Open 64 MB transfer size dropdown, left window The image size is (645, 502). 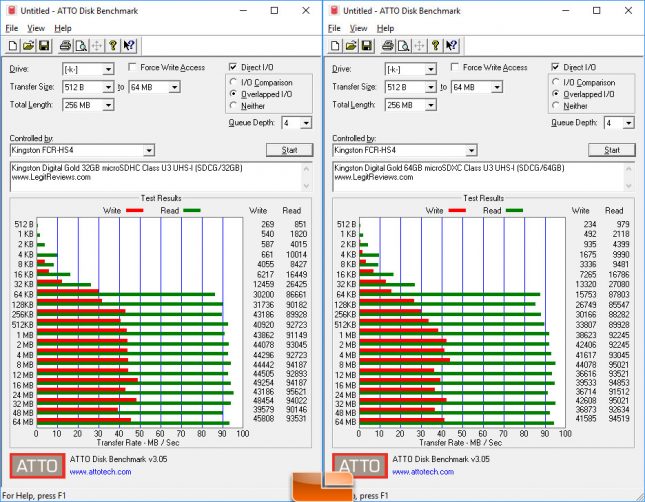(x=174, y=87)
